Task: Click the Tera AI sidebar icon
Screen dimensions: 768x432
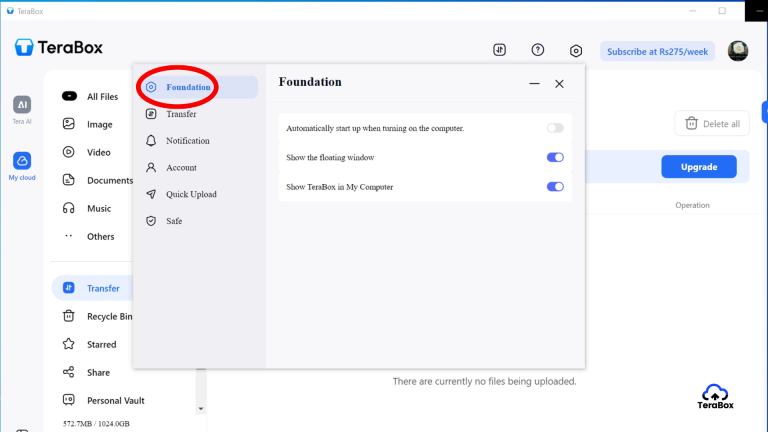Action: (22, 110)
